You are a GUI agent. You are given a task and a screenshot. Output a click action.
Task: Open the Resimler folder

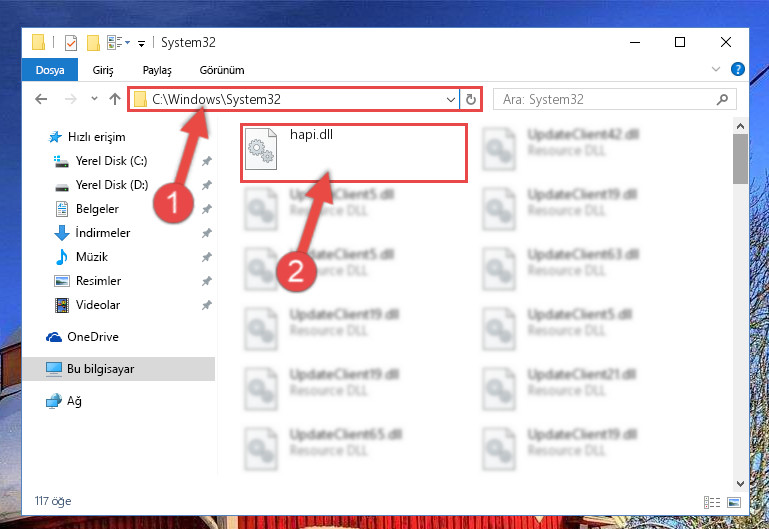tap(98, 281)
